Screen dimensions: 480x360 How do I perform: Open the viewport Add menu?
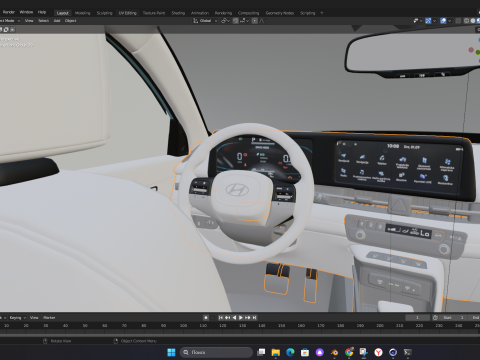(x=57, y=21)
